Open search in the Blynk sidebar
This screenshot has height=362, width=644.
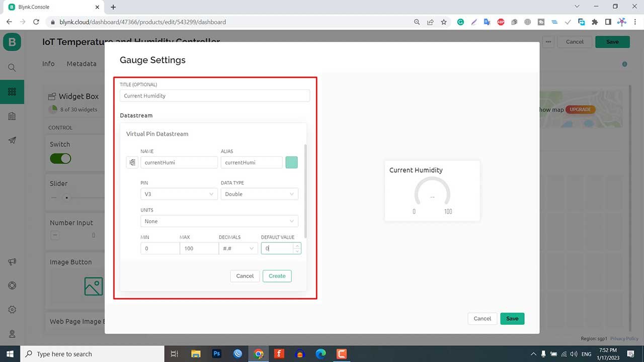point(12,67)
